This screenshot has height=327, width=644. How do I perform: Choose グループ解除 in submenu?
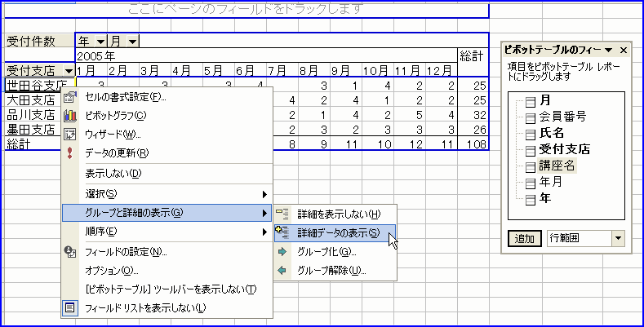tap(335, 271)
